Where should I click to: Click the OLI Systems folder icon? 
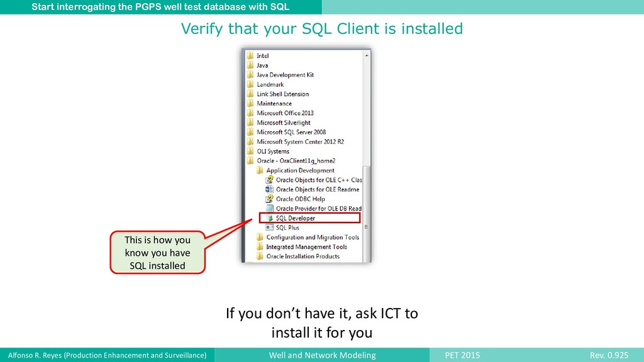point(250,151)
